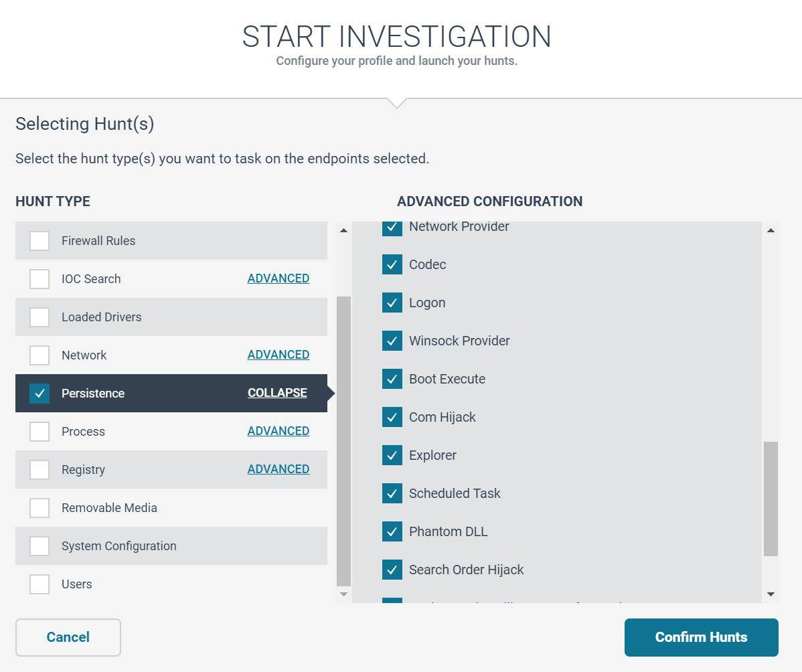Open ADVANCED settings for Network hunt
The image size is (802, 672).
278,355
